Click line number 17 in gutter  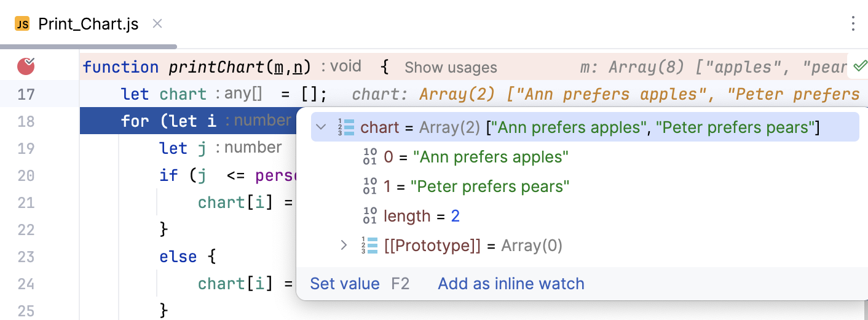tap(26, 94)
